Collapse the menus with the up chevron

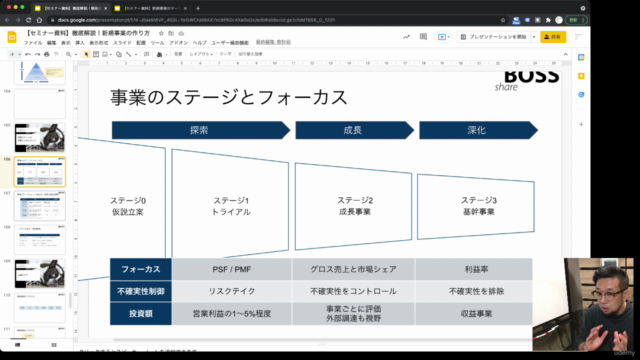565,54
